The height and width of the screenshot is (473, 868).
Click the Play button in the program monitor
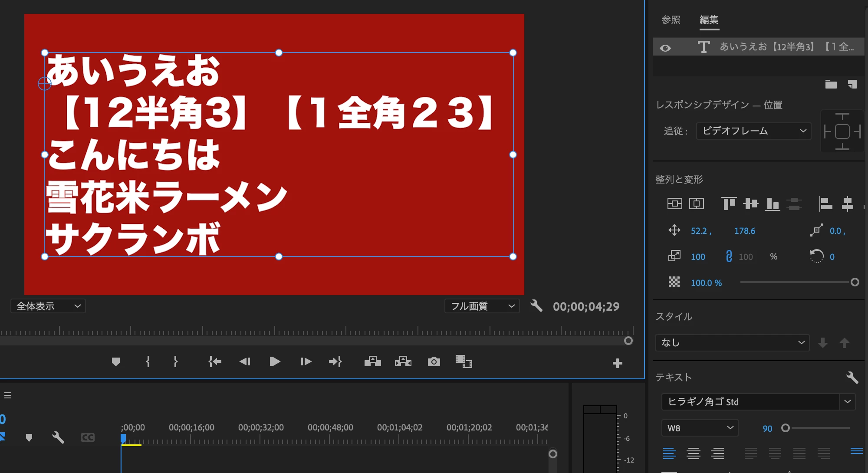pyautogui.click(x=275, y=361)
